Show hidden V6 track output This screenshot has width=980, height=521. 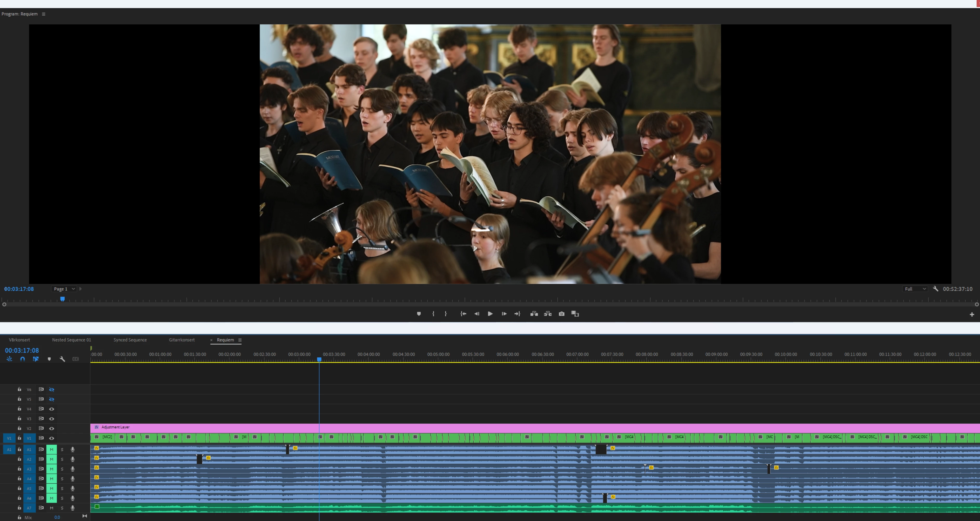(x=52, y=389)
